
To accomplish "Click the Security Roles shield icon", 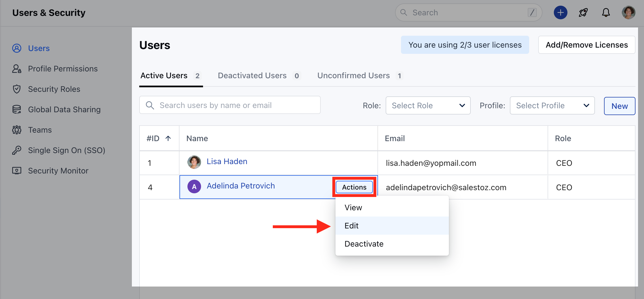I will (16, 89).
